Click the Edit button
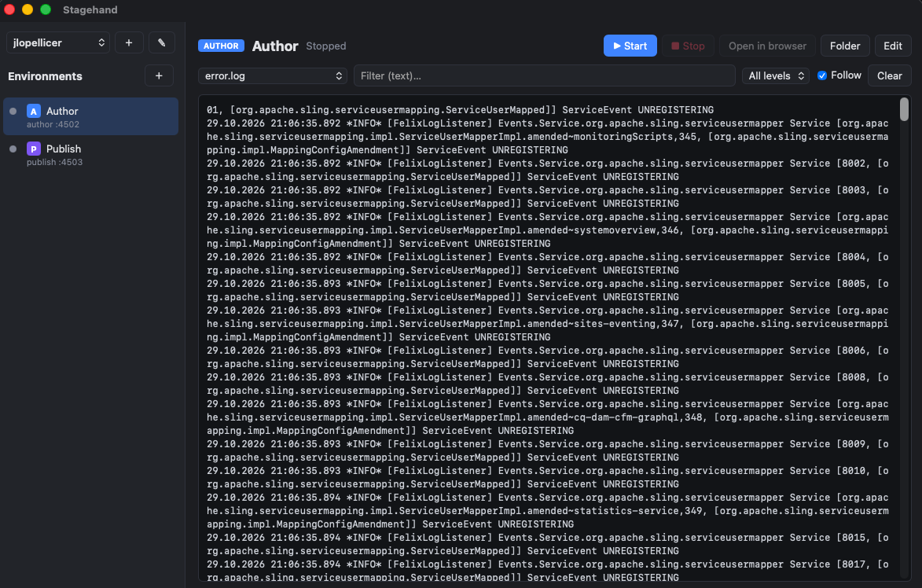 [x=893, y=46]
